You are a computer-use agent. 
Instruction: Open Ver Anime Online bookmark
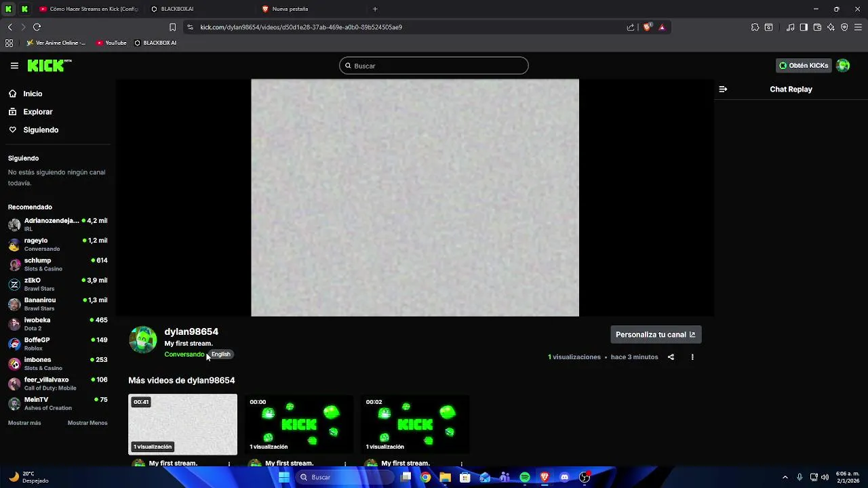(x=56, y=43)
